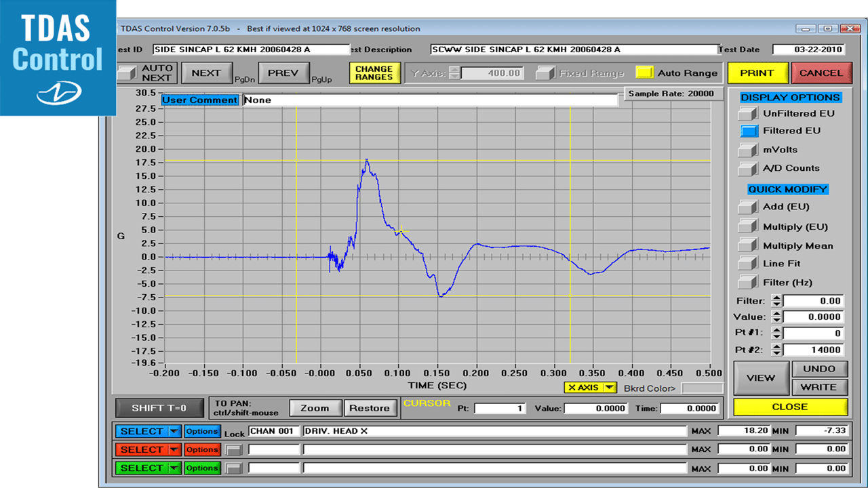Click the Auto Next square button
This screenshot has height=488, width=868.
click(x=127, y=73)
